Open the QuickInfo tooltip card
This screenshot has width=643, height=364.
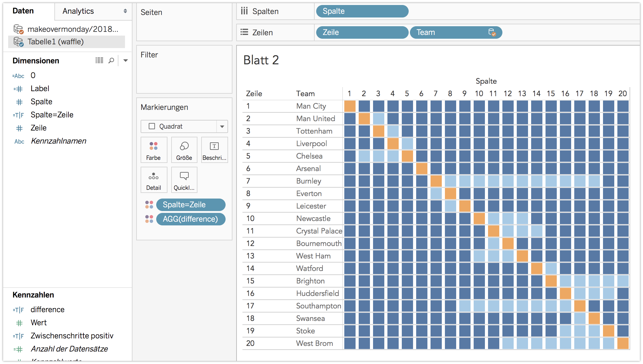click(x=184, y=180)
